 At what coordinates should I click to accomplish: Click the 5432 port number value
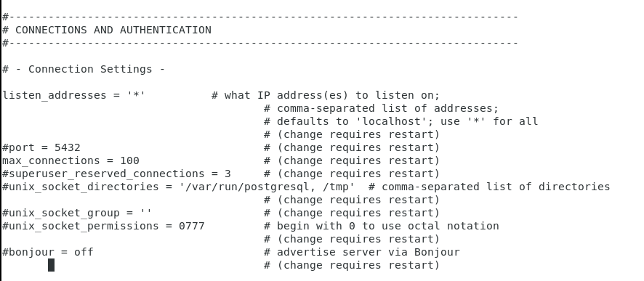pyautogui.click(x=68, y=147)
